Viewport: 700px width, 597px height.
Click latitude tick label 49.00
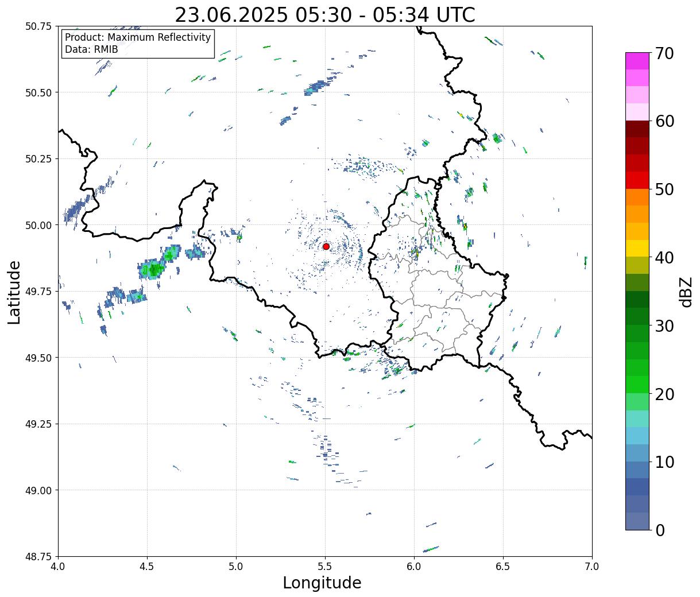[38, 490]
